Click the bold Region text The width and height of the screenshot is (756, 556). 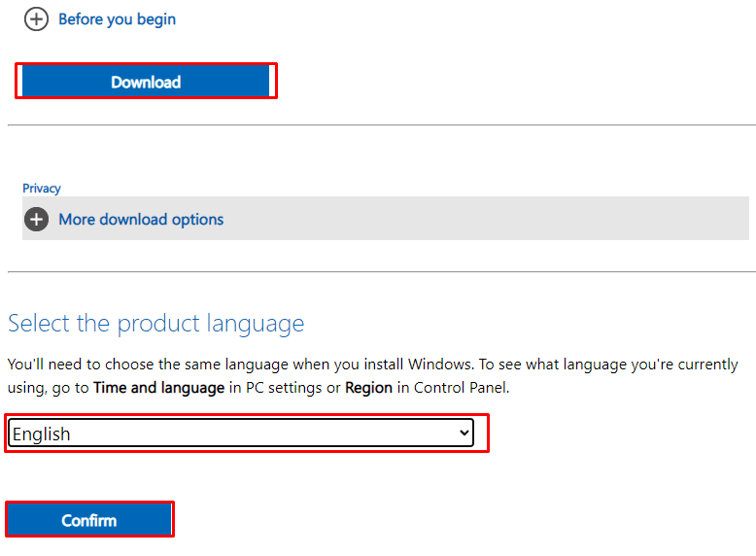click(369, 388)
